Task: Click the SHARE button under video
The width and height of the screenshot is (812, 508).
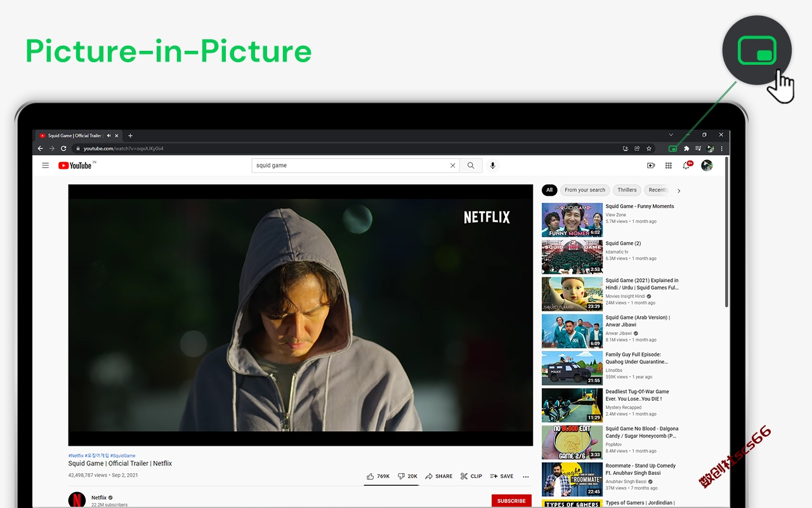Action: [x=439, y=476]
